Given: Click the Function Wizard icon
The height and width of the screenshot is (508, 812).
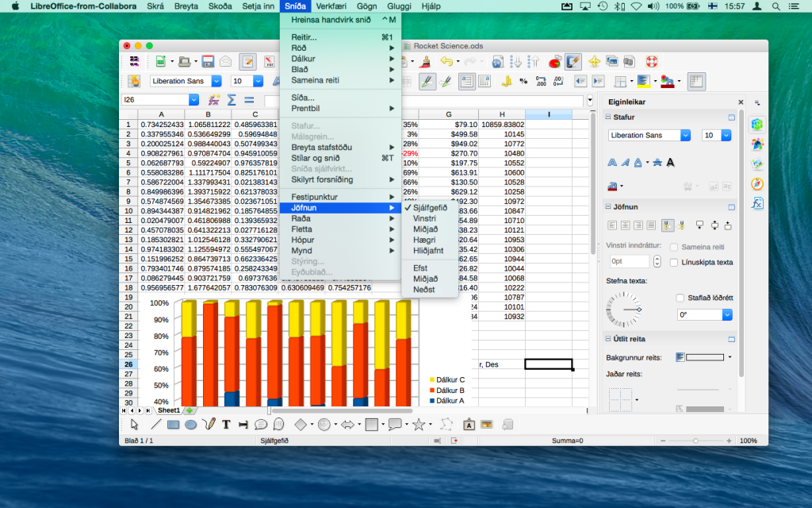Looking at the screenshot, I should [x=213, y=100].
